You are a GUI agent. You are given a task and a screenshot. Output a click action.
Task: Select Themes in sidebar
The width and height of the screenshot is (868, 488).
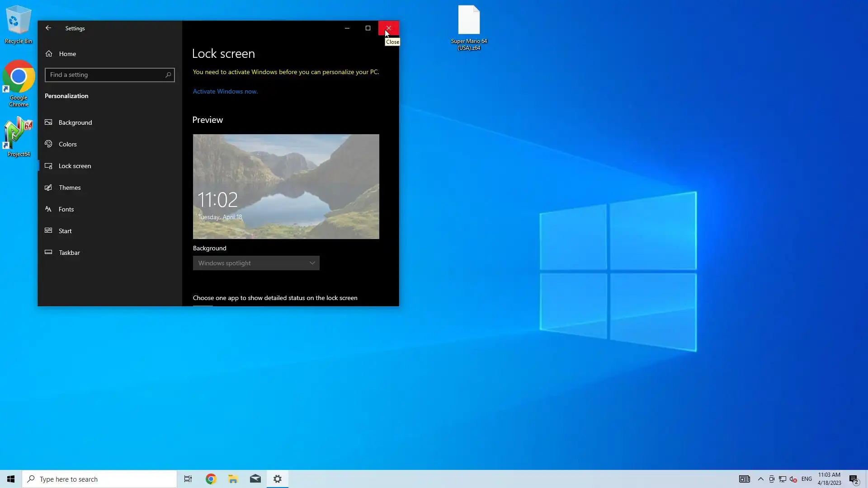point(70,188)
